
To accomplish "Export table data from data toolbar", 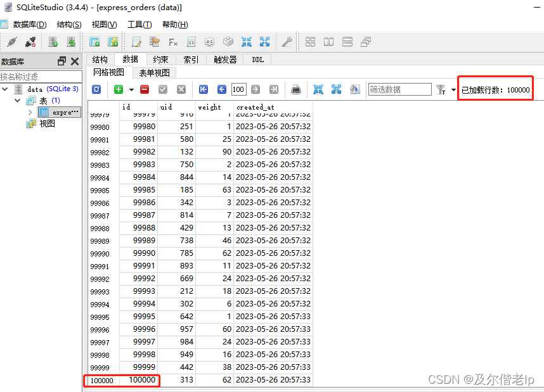I will pos(336,89).
